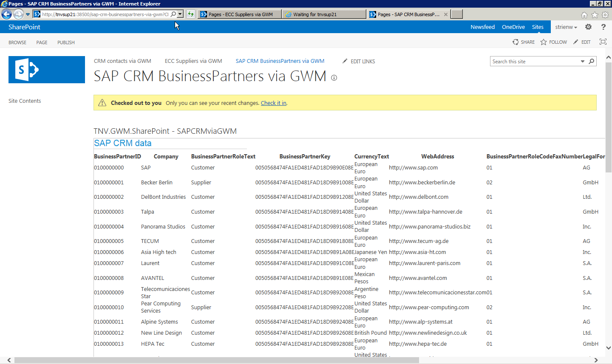Viewport: 612px width, 364px height.
Task: Click the browser Forward arrow button
Action: pyautogui.click(x=18, y=14)
